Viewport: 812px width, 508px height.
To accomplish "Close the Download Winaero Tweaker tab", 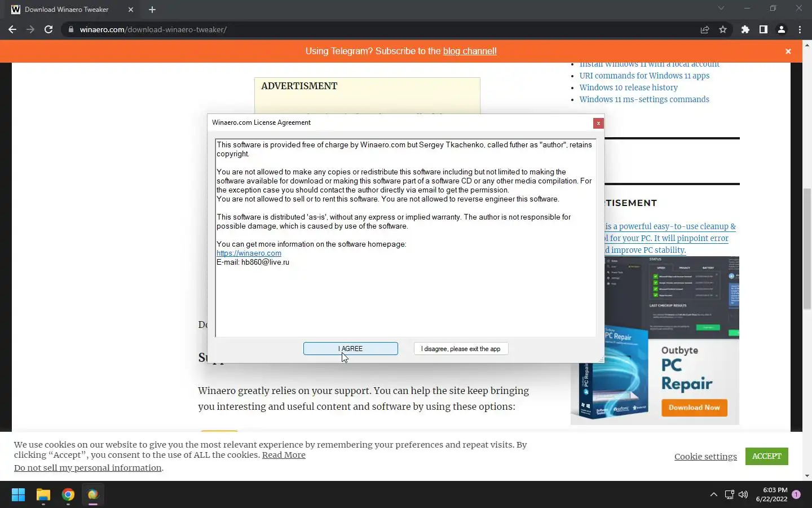I will click(131, 10).
